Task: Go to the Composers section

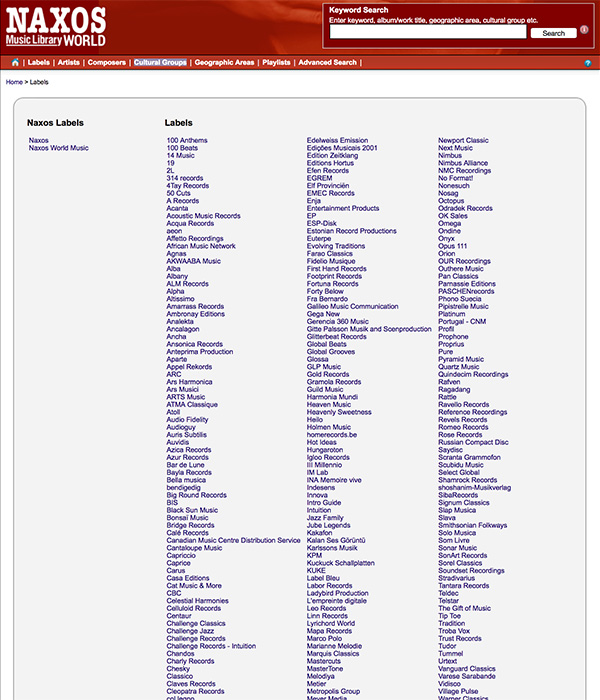Action: point(107,62)
